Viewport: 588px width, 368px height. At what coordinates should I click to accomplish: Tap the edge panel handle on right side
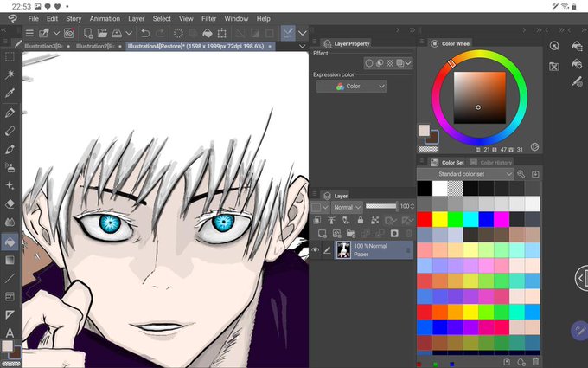582,278
